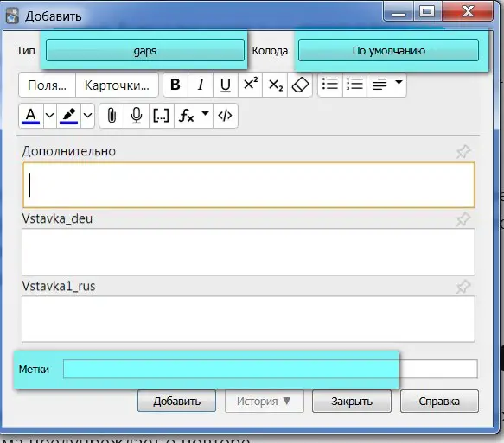Apply italic formatting
The width and height of the screenshot is (504, 443).
point(201,85)
